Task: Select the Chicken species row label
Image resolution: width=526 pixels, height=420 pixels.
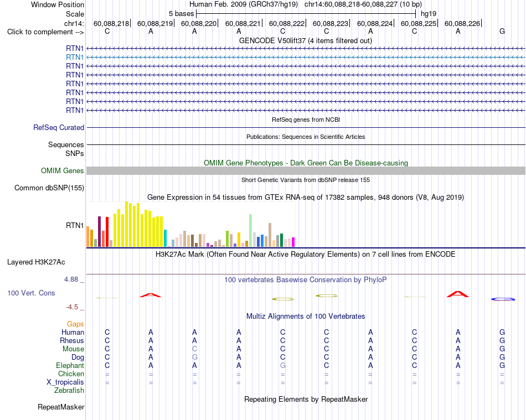Action: click(x=71, y=374)
